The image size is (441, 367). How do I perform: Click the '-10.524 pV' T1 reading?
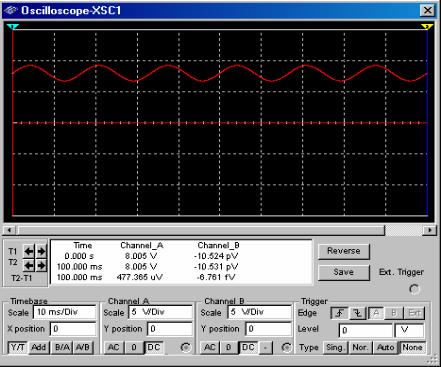point(216,256)
